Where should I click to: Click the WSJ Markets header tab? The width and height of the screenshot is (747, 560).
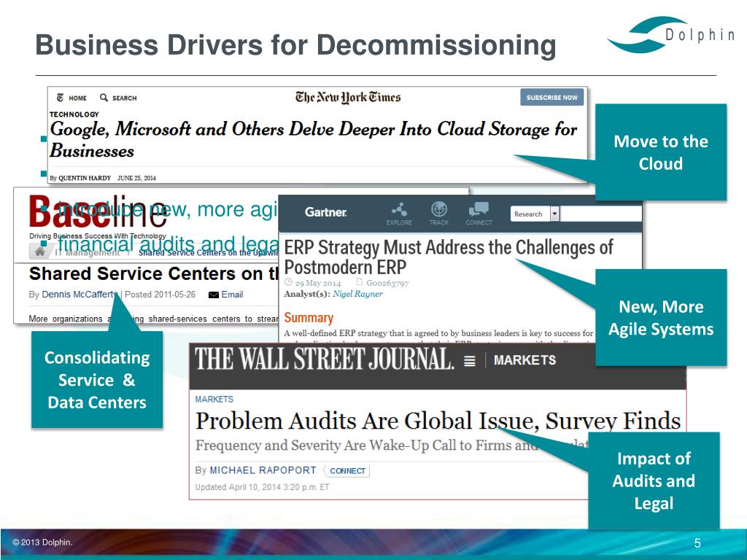[525, 360]
